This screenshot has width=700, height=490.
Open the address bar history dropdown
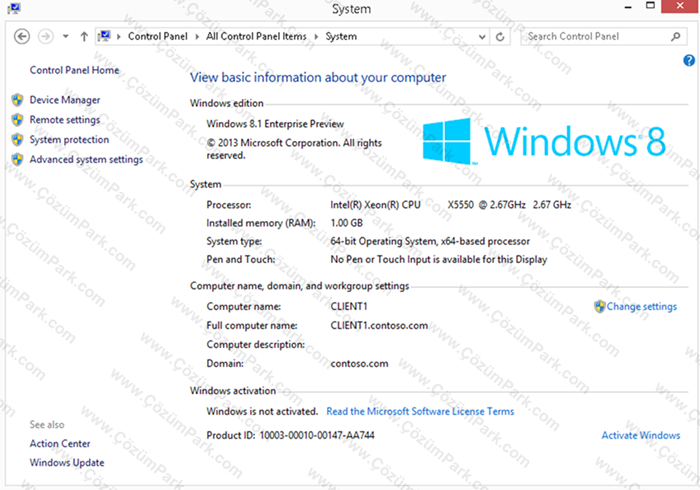pos(482,37)
